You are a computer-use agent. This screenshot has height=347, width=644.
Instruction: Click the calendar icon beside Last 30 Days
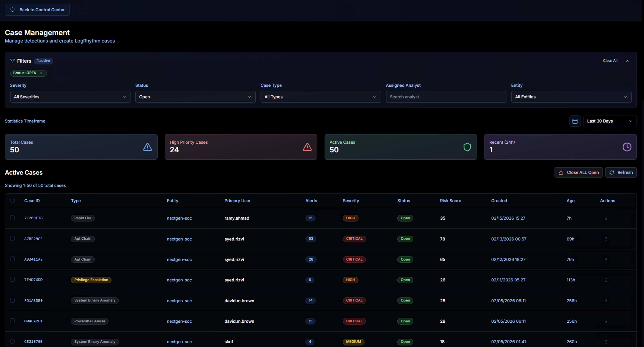click(575, 121)
